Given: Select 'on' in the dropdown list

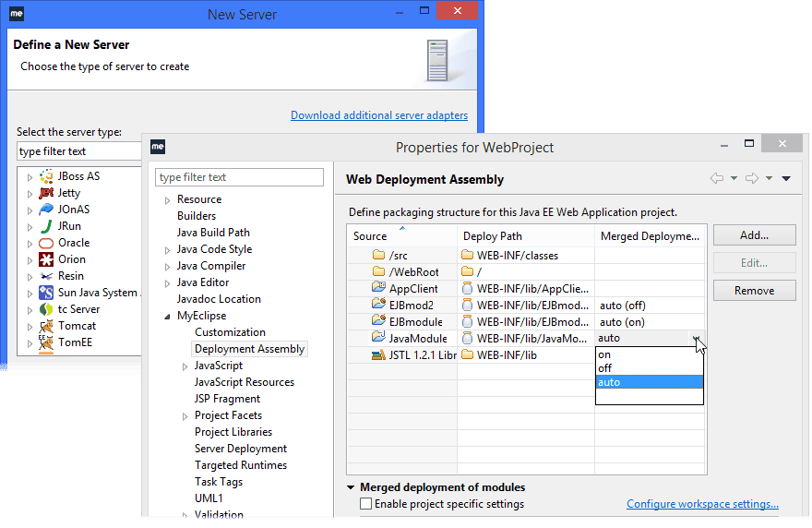Looking at the screenshot, I should [650, 354].
